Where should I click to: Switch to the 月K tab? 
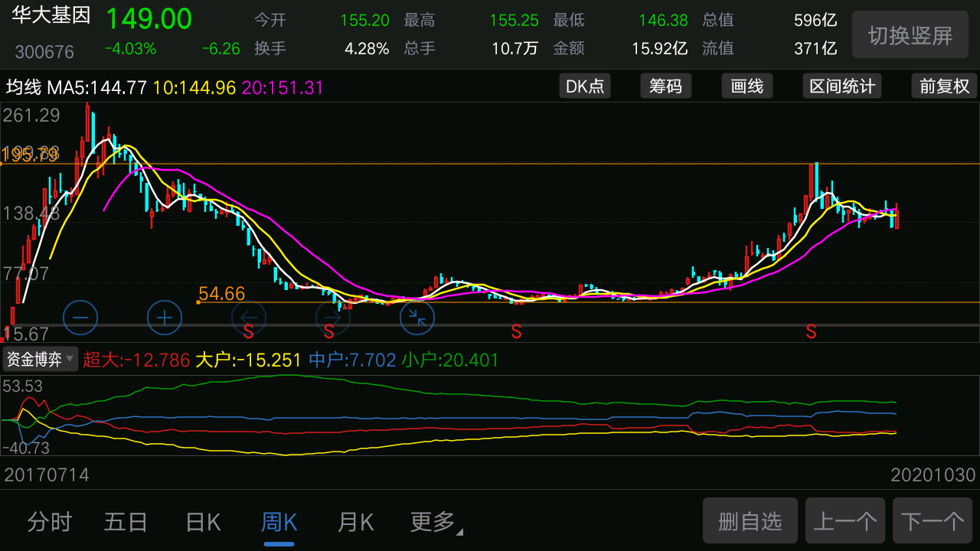[x=356, y=523]
